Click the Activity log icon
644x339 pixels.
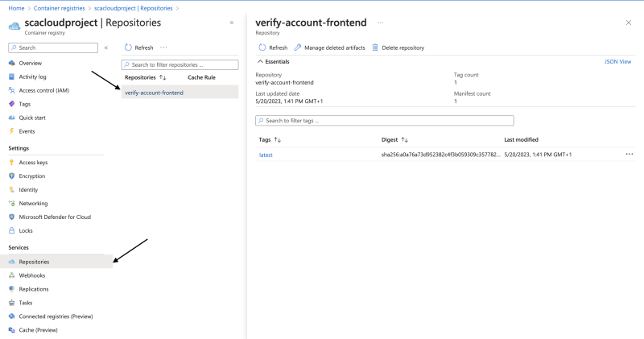[11, 76]
